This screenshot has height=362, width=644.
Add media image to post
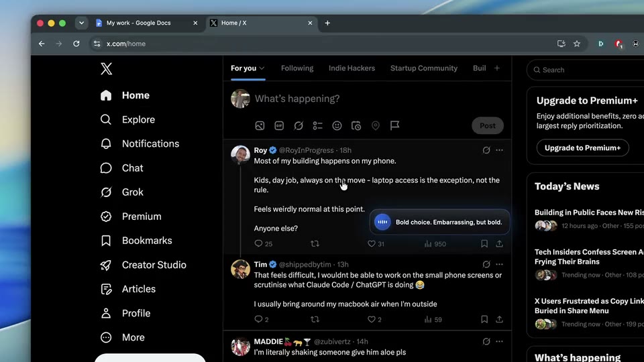(260, 125)
